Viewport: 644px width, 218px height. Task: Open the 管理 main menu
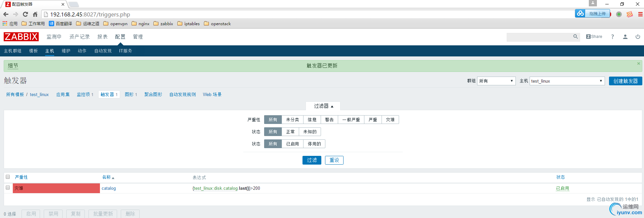click(x=138, y=37)
